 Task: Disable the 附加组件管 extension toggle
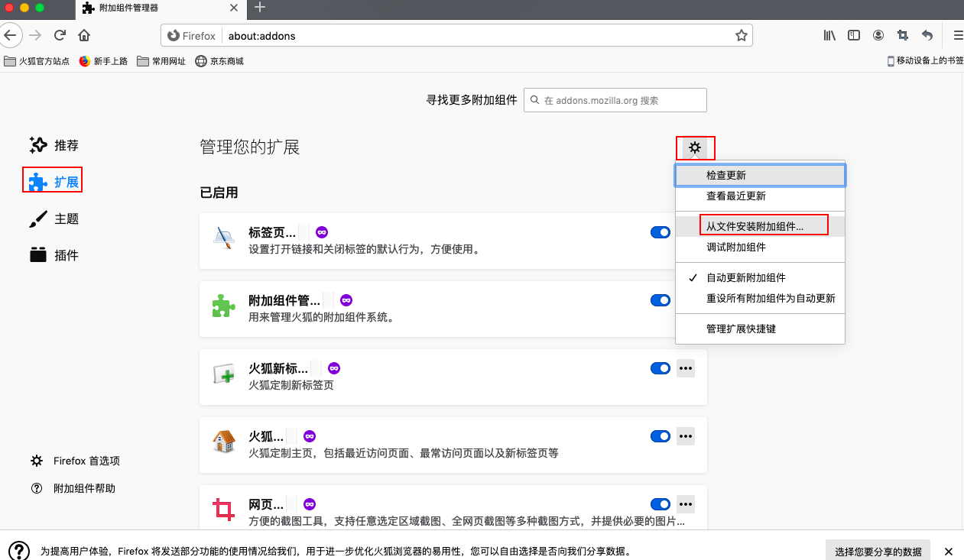(x=660, y=300)
